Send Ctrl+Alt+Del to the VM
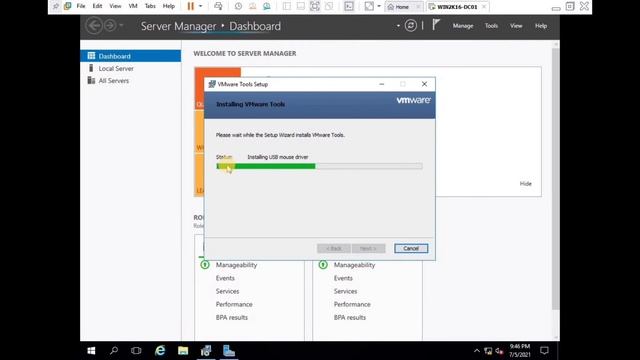This screenshot has height=360, width=640. pyautogui.click(x=218, y=6)
